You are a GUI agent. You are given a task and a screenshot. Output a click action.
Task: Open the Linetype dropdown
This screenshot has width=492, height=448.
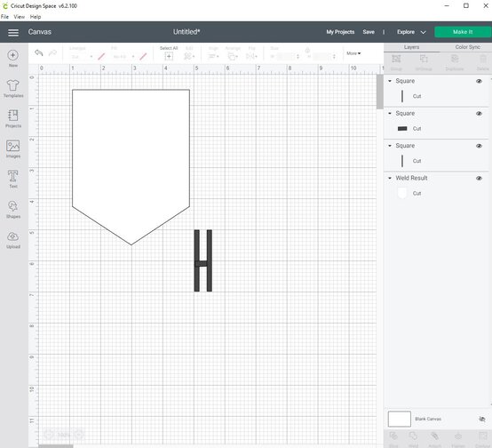click(82, 57)
